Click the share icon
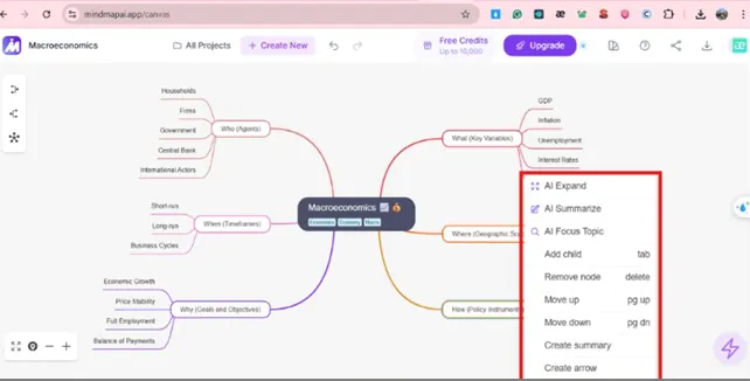Viewport: 750px width, 381px height. (676, 46)
